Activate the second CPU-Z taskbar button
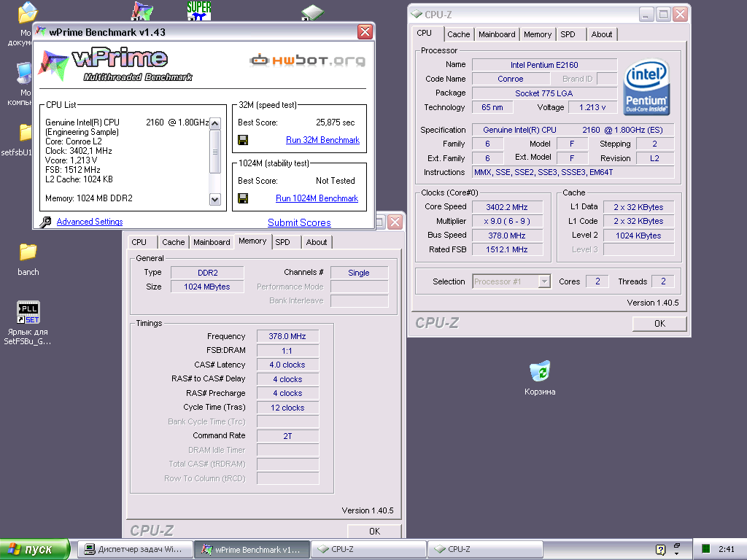The image size is (747, 560). [485, 550]
